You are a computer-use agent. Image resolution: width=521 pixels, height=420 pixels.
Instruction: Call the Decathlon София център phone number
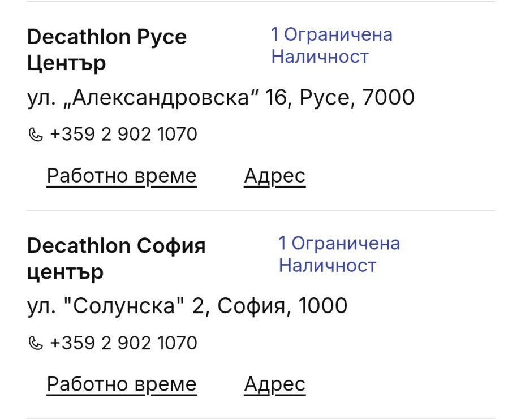point(123,343)
